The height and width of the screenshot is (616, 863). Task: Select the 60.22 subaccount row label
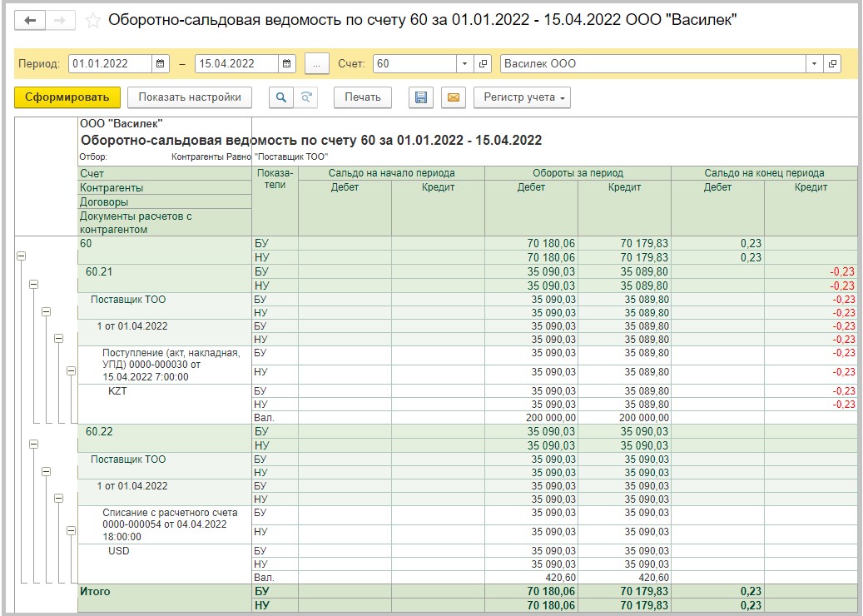[99, 431]
